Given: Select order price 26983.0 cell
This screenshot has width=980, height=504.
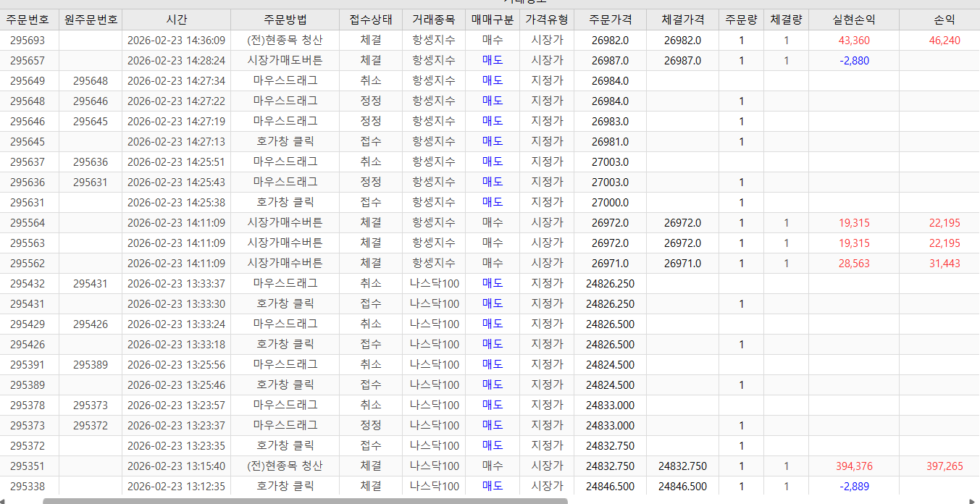Looking at the screenshot, I should pos(610,122).
